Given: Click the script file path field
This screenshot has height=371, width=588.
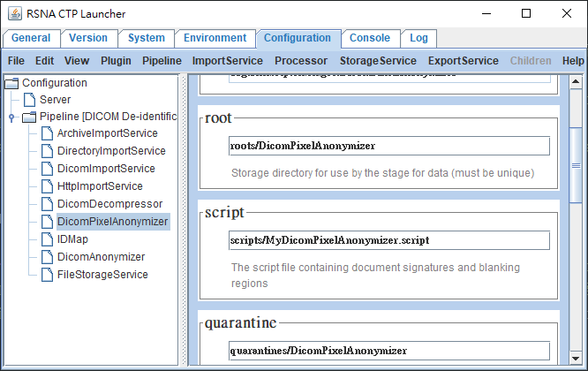Looking at the screenshot, I should pos(389,240).
